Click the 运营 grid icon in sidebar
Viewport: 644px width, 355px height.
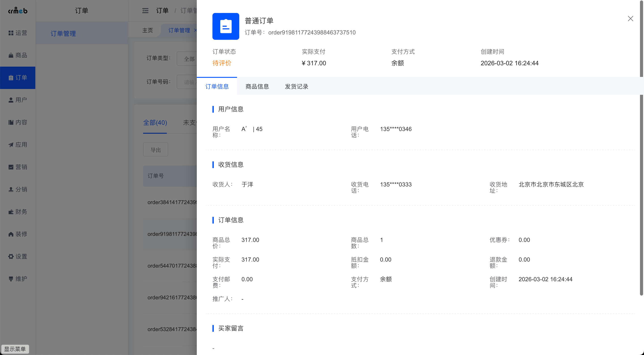click(11, 33)
